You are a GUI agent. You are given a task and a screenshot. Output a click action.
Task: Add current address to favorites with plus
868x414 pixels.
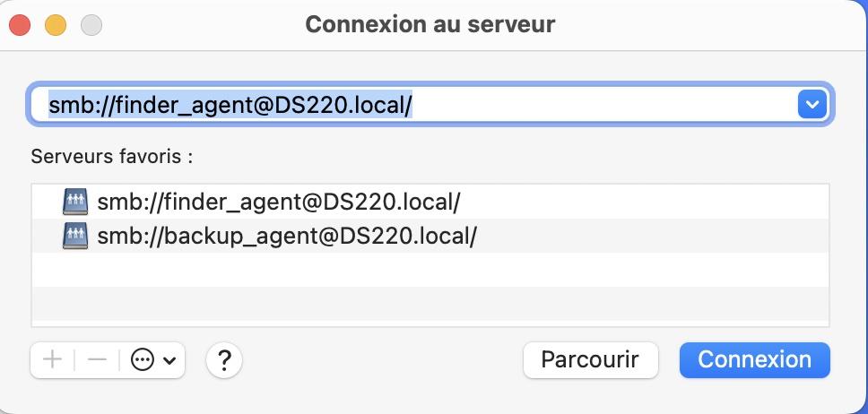coord(53,360)
